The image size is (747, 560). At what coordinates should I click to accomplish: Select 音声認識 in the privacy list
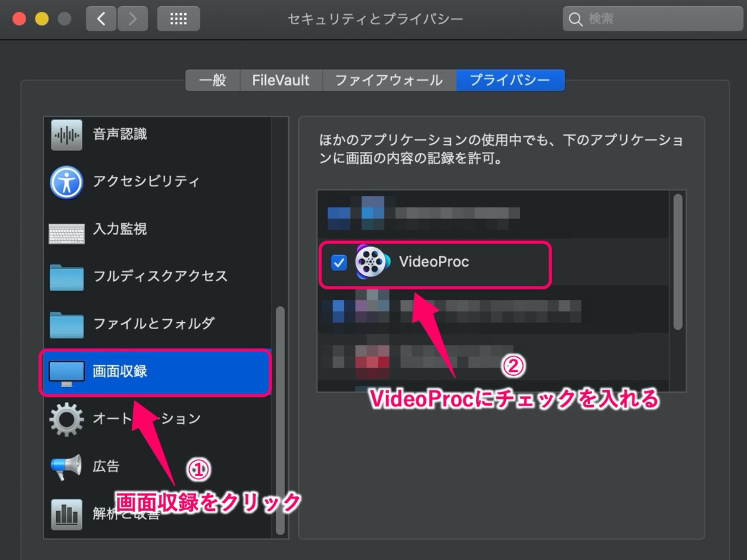157,134
